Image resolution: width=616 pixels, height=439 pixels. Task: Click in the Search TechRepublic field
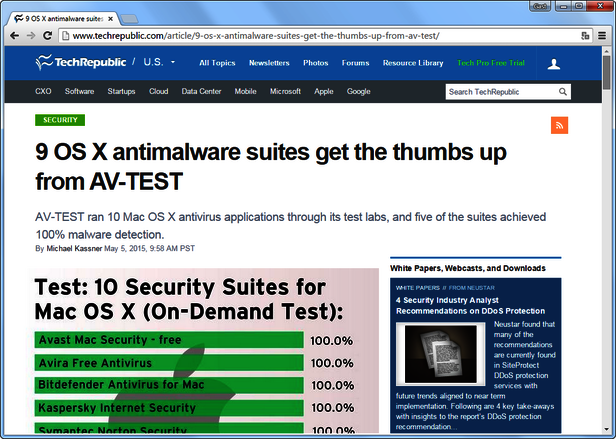[x=500, y=92]
